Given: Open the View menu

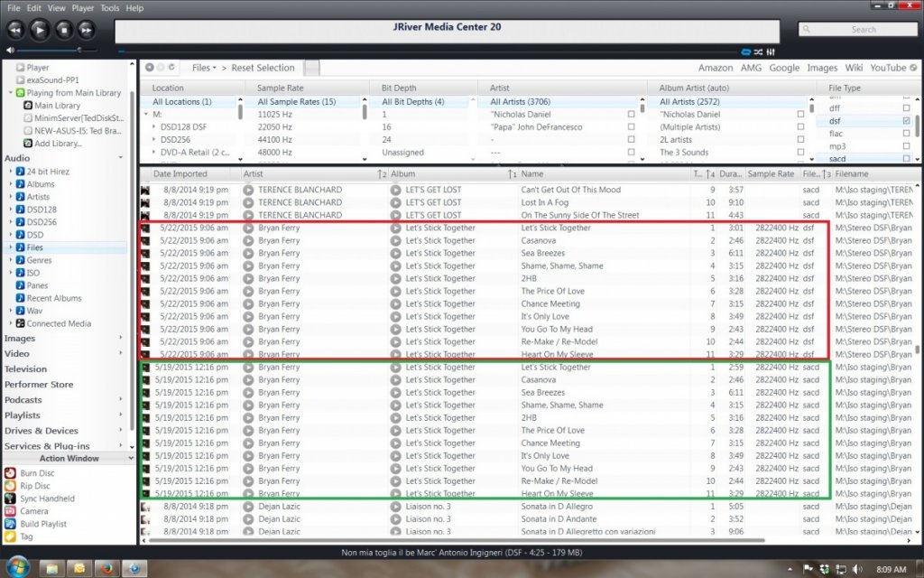Looking at the screenshot, I should click(57, 8).
